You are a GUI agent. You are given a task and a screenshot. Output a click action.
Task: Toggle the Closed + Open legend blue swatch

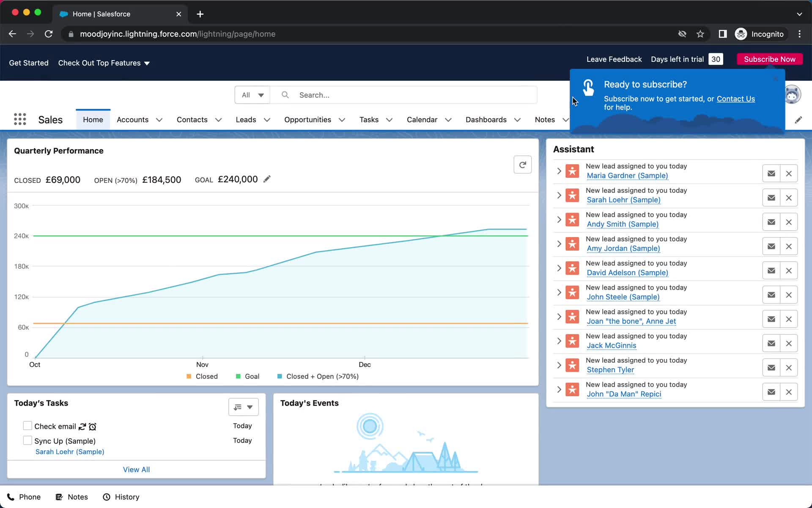(280, 376)
